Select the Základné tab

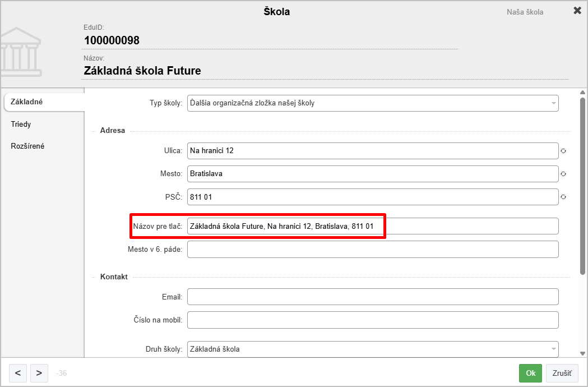pos(27,102)
